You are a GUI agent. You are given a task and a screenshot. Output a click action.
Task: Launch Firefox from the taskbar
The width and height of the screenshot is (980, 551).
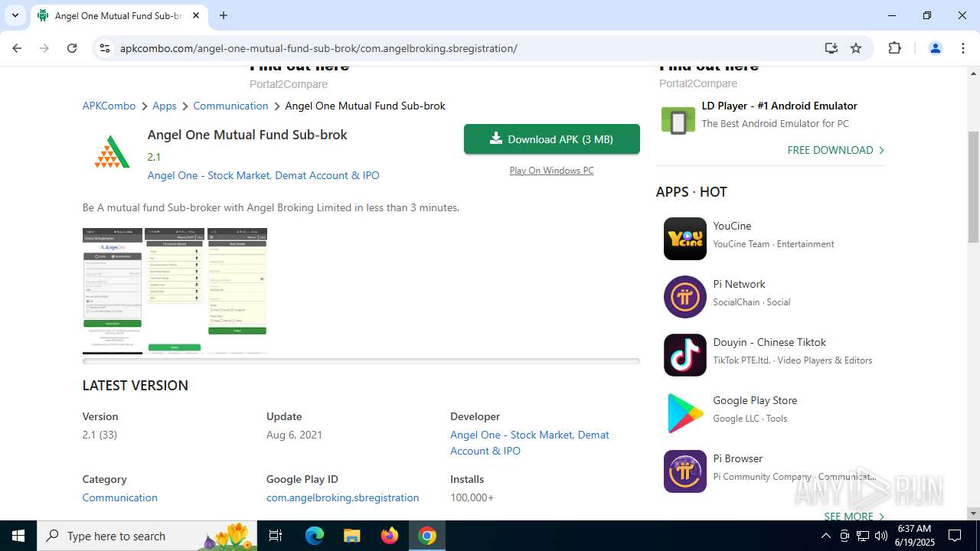tap(390, 536)
